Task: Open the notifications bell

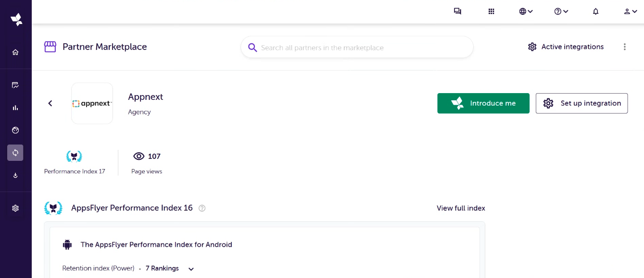Action: [596, 12]
